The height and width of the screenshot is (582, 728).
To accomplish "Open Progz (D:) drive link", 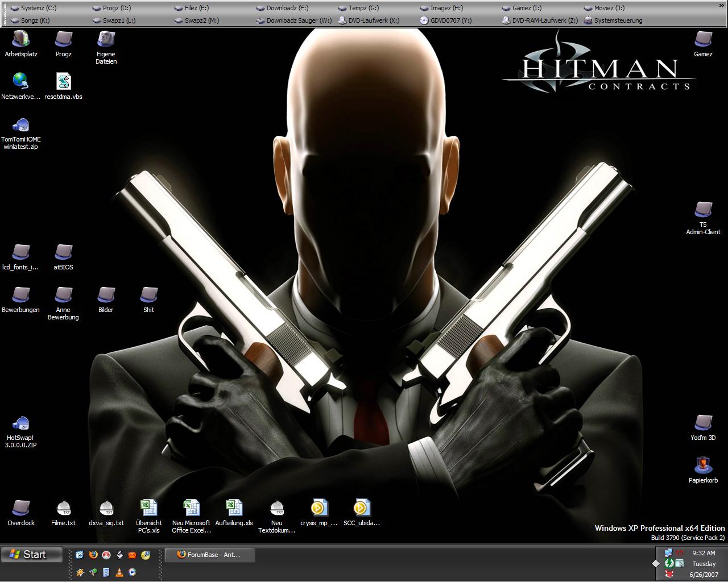I will point(112,8).
